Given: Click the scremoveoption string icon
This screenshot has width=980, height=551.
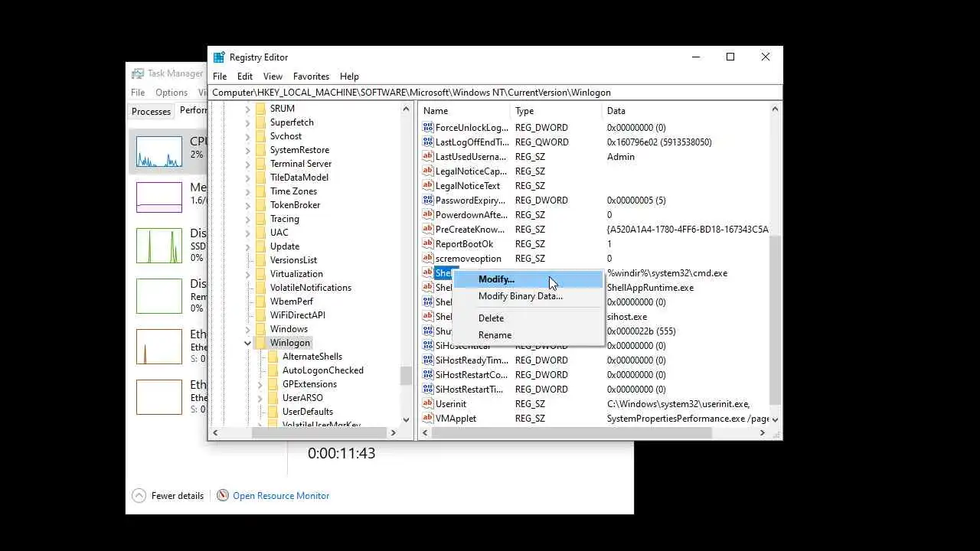Looking at the screenshot, I should tap(428, 259).
